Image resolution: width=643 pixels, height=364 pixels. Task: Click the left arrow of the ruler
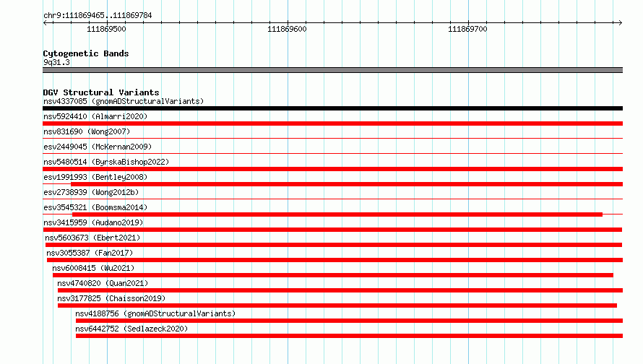(45, 22)
